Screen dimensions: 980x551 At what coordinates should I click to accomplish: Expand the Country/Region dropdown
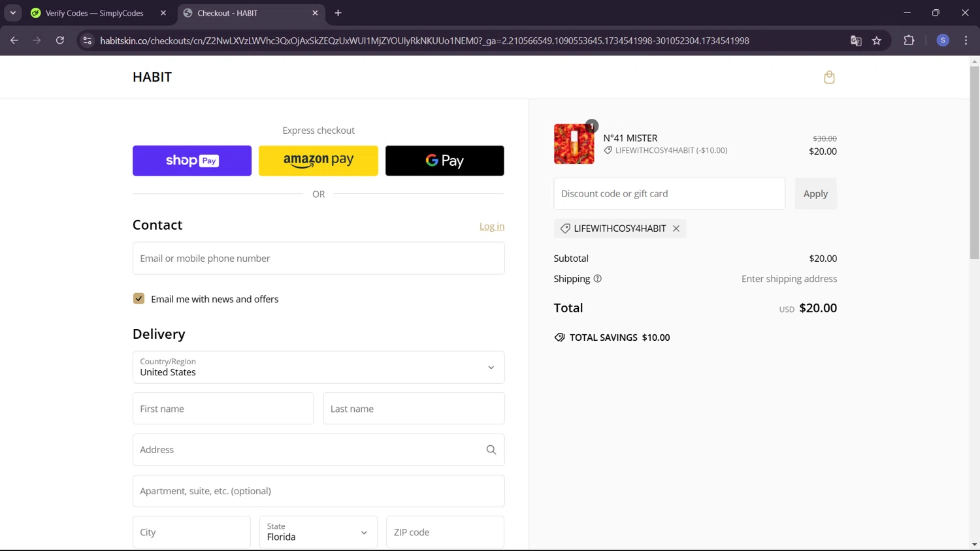(x=318, y=368)
